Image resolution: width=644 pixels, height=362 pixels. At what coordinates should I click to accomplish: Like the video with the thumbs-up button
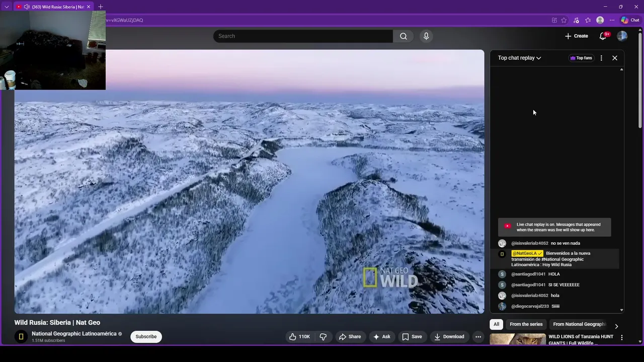click(x=299, y=337)
